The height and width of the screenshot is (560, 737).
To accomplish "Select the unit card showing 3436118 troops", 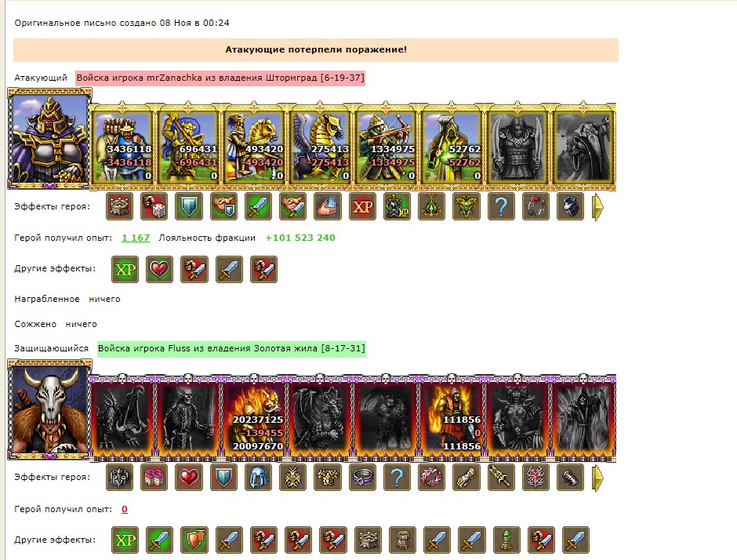I will pyautogui.click(x=122, y=147).
